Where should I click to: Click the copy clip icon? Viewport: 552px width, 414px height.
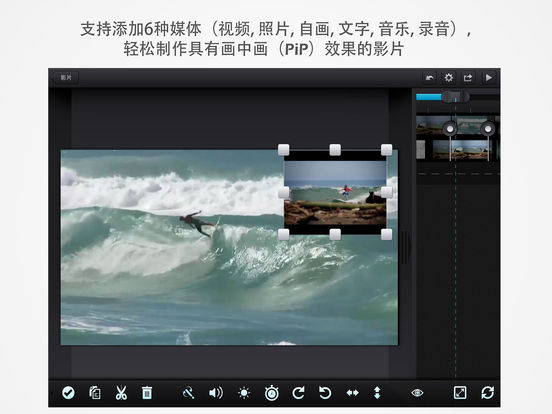[95, 393]
